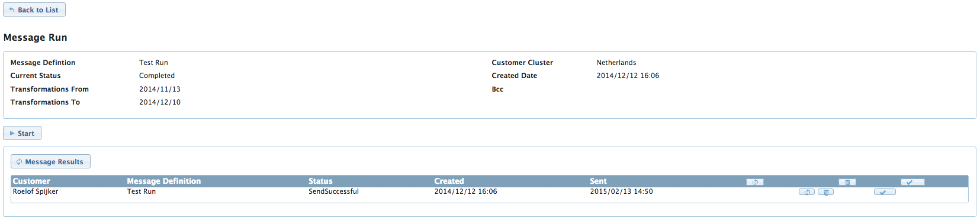
Task: Sort by the Sent column header
Action: pos(598,181)
